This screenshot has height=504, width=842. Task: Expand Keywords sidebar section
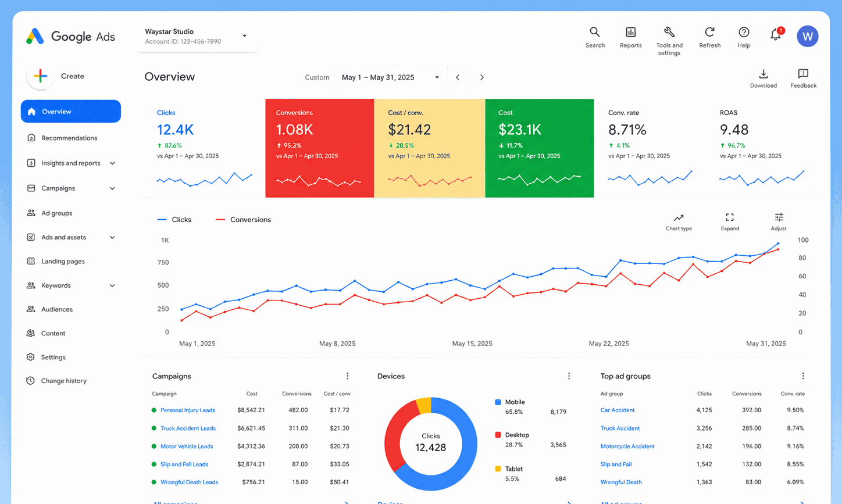pos(112,285)
